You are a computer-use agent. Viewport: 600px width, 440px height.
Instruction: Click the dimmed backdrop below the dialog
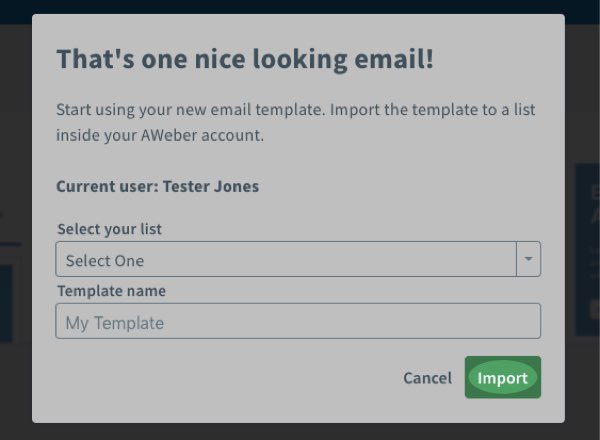click(300, 431)
